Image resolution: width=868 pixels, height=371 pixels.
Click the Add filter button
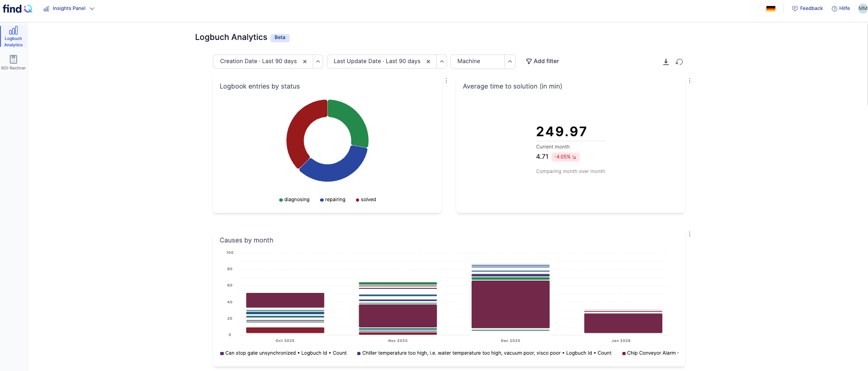tap(542, 61)
